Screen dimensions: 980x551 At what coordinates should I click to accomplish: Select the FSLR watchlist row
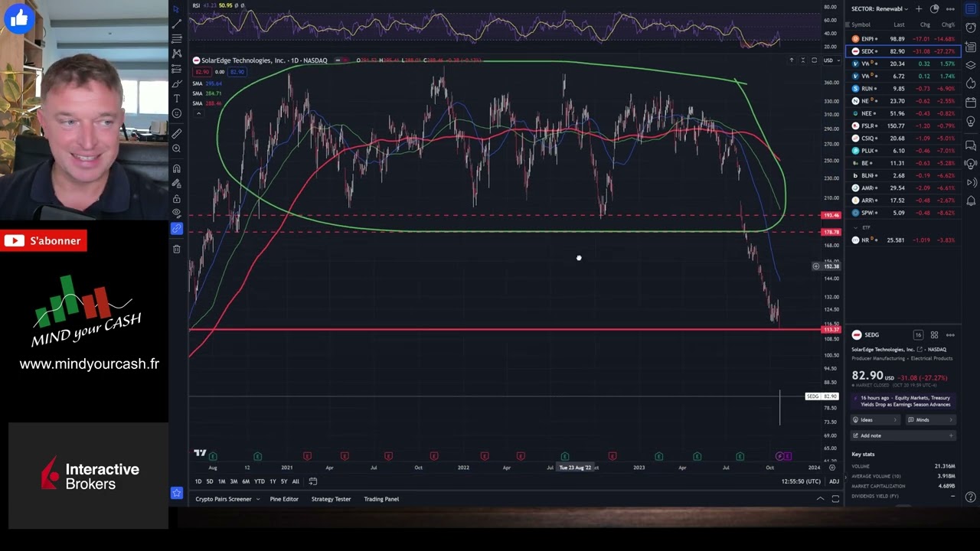pyautogui.click(x=902, y=126)
